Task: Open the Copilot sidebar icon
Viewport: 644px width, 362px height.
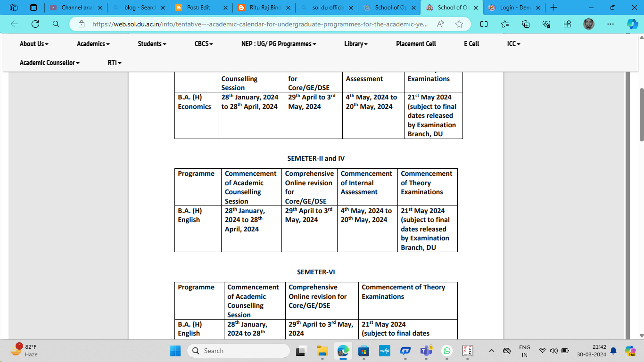Action: (632, 24)
